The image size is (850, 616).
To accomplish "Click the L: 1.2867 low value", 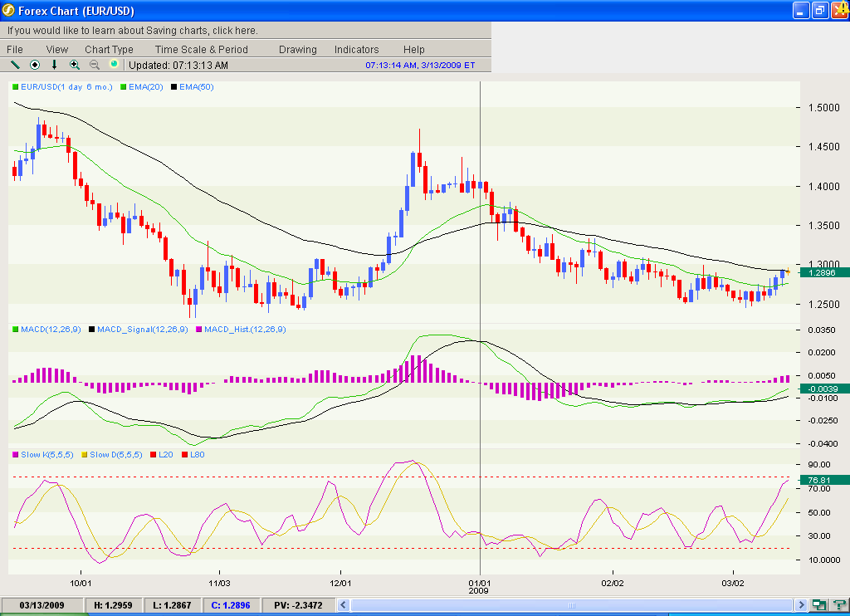I will click(172, 605).
